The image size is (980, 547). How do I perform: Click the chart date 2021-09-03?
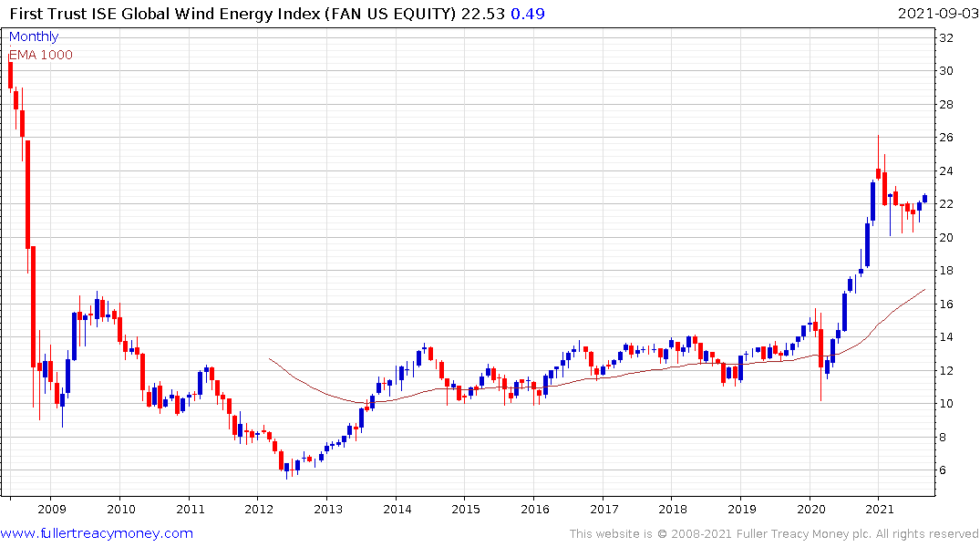coord(937,14)
